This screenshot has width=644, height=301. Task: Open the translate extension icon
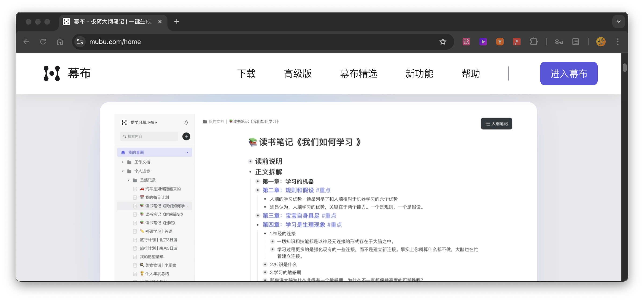[466, 41]
